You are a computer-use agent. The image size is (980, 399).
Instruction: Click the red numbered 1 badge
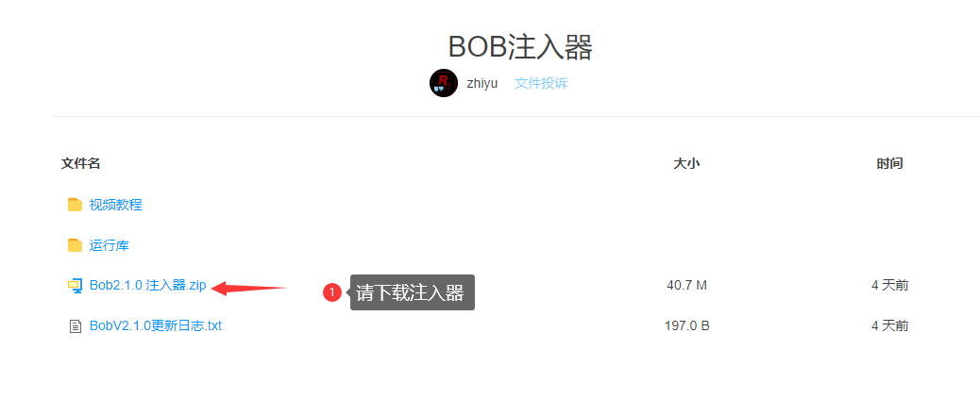(x=332, y=292)
